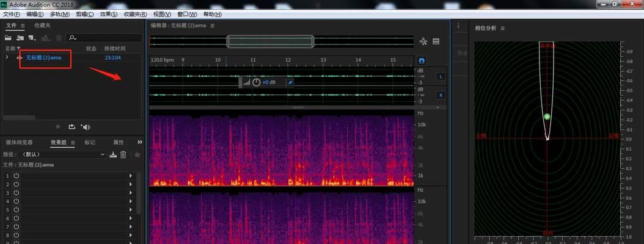This screenshot has width=644, height=244.
Task: Toggle power of effect slot 4
Action: (16, 201)
